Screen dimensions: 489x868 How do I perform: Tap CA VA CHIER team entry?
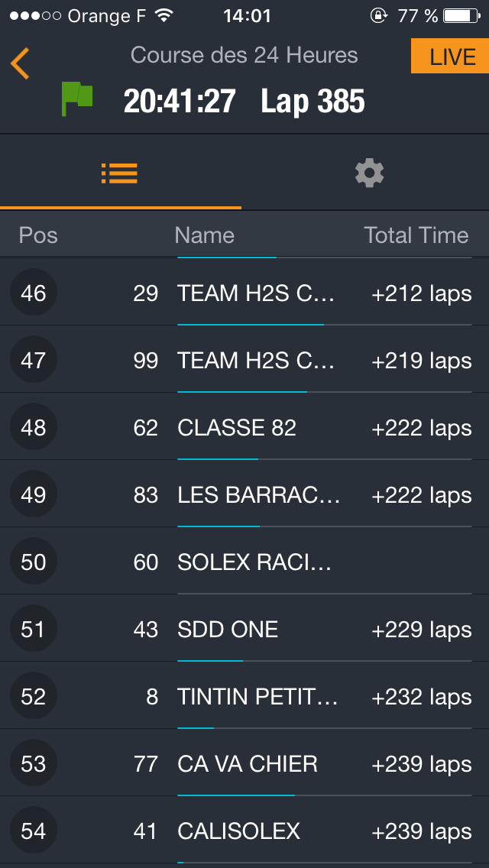point(248,764)
